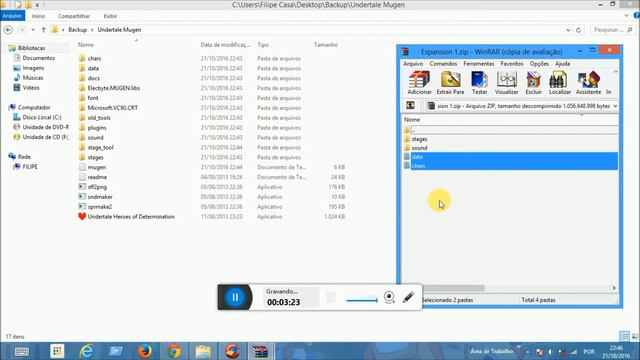Sort files by Tipo column

263,45
